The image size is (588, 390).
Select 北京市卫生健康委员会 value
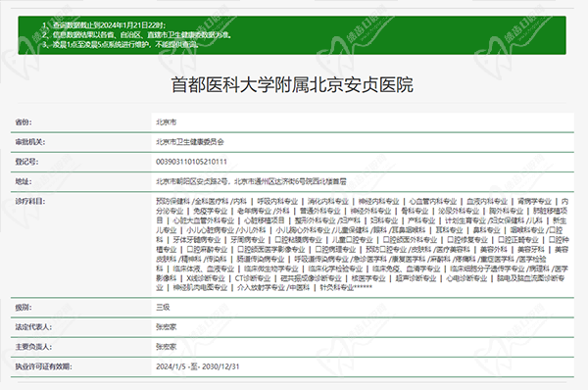[190, 142]
